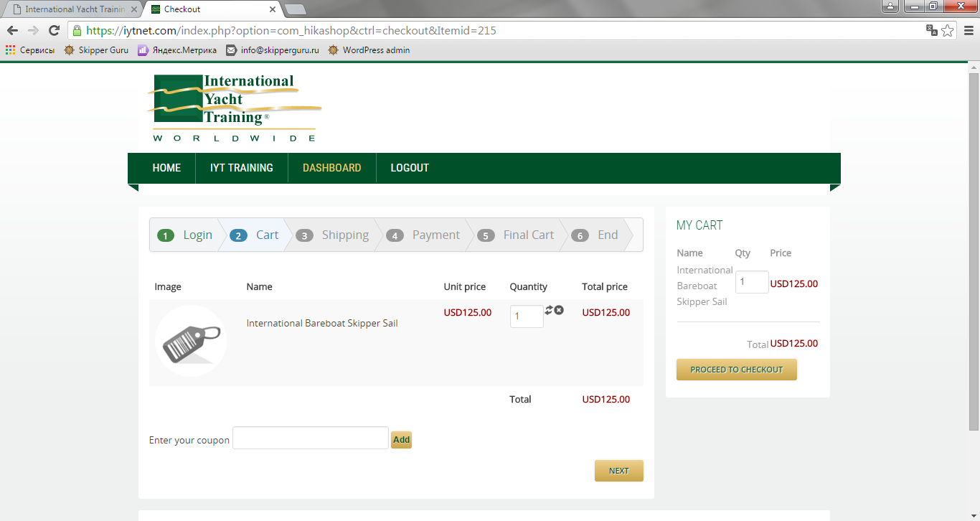Click the Qty header in My Cart
The image size is (980, 521).
coord(743,253)
